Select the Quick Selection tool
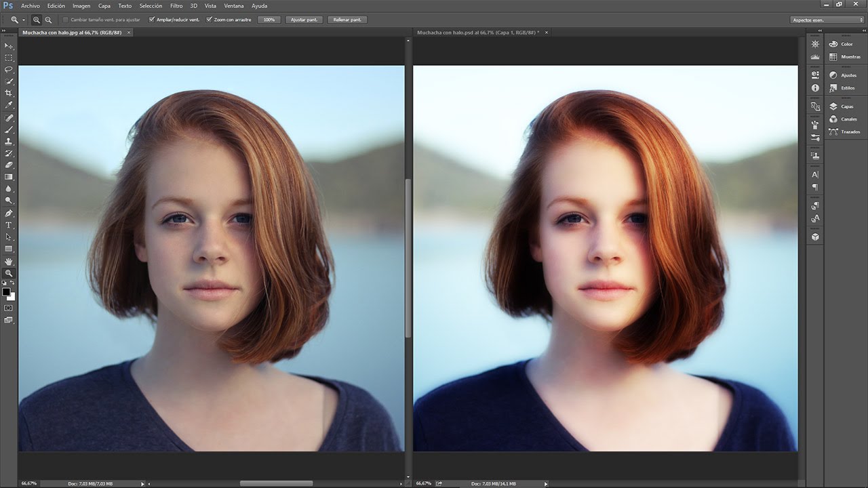This screenshot has height=488, width=868. tap(9, 81)
